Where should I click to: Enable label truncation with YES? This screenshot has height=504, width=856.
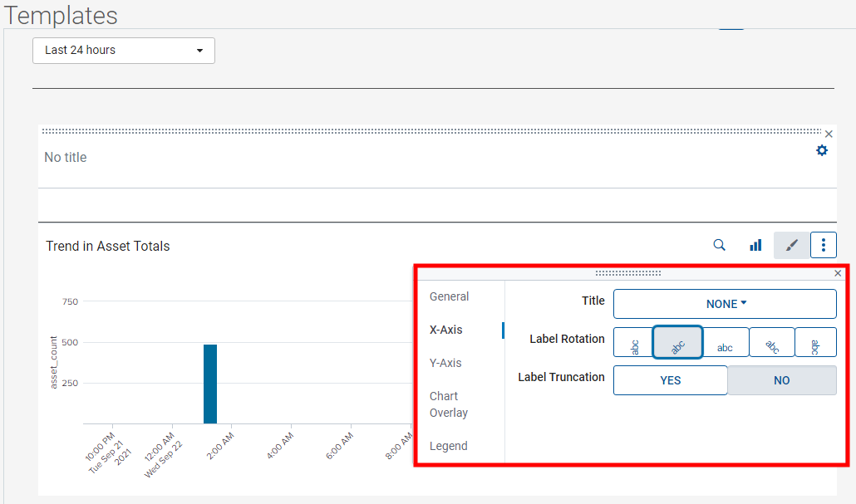click(x=671, y=380)
